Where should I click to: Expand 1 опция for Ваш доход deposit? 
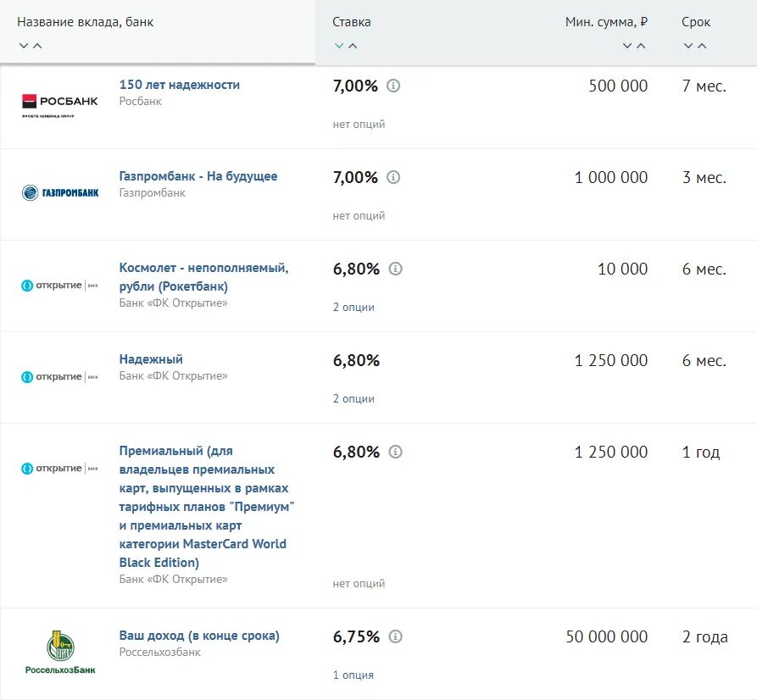pos(353,675)
